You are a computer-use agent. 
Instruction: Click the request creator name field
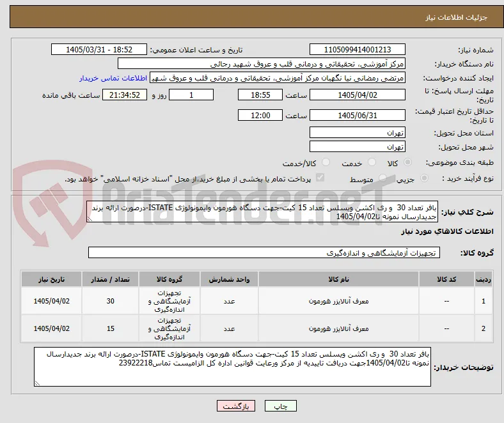tap(277, 78)
